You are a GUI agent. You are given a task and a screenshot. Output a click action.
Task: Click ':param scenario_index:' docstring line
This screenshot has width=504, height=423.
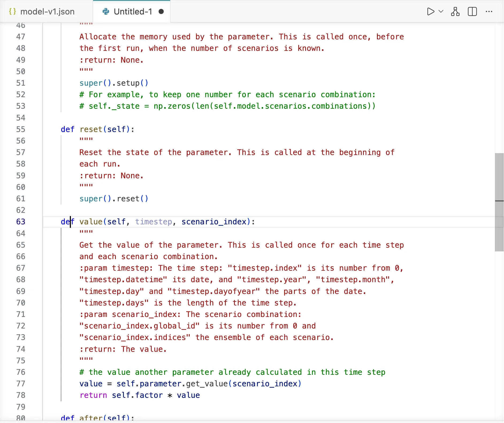tap(190, 314)
